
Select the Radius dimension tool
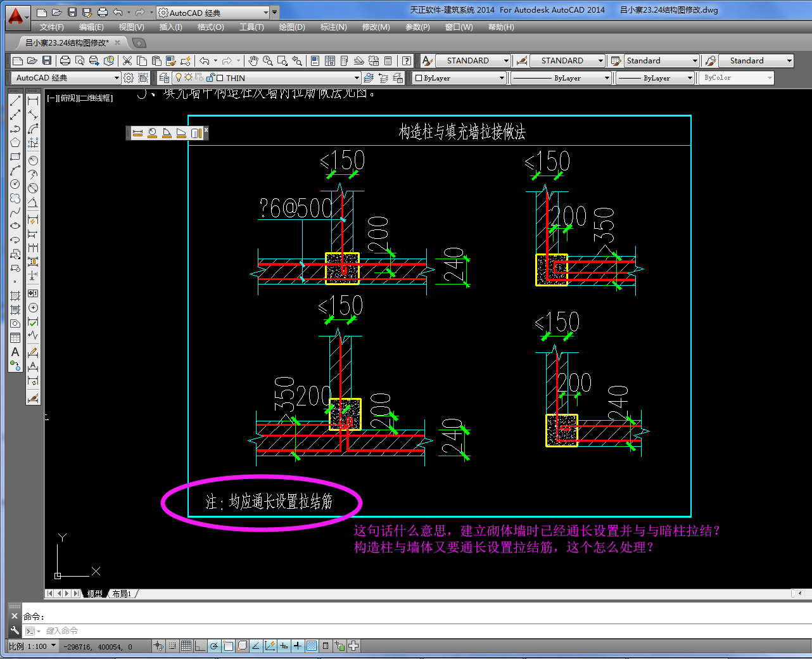[x=33, y=160]
